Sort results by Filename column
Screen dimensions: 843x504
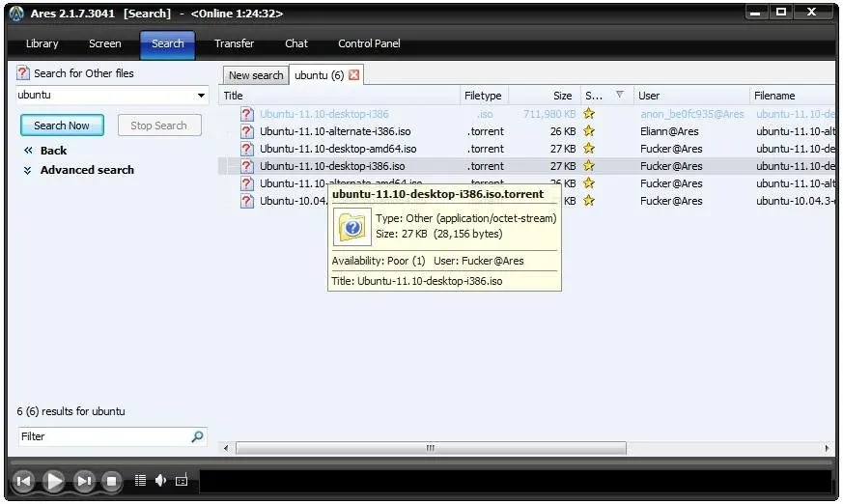(793, 96)
